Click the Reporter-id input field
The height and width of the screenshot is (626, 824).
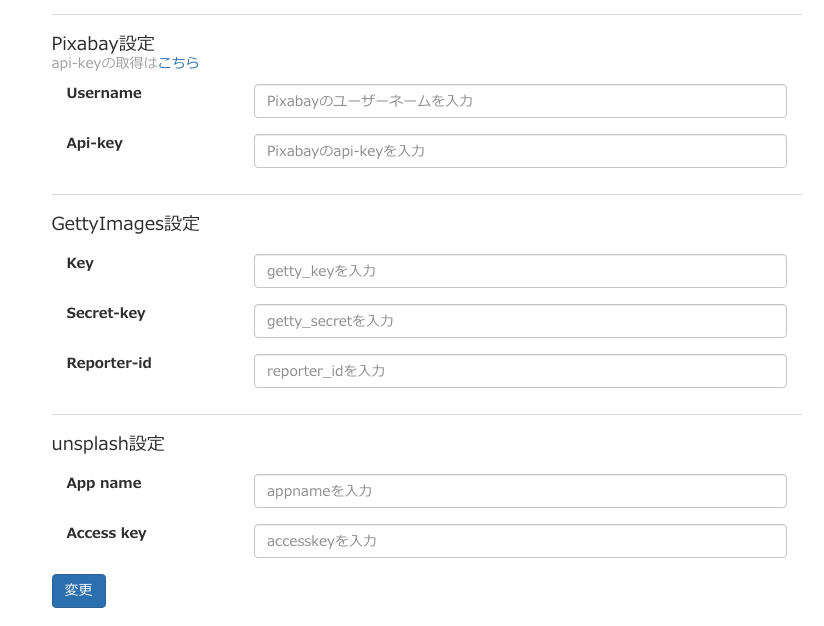click(520, 371)
